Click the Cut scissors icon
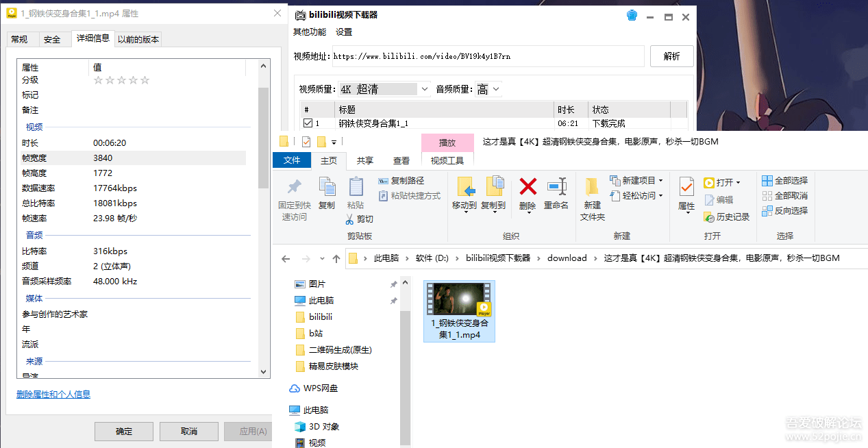The image size is (868, 448). (x=349, y=219)
